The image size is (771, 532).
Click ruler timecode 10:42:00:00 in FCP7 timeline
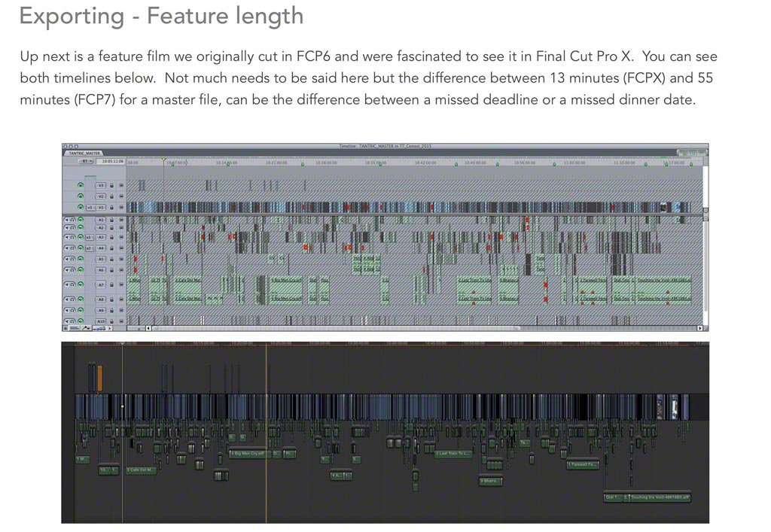coord(425,163)
